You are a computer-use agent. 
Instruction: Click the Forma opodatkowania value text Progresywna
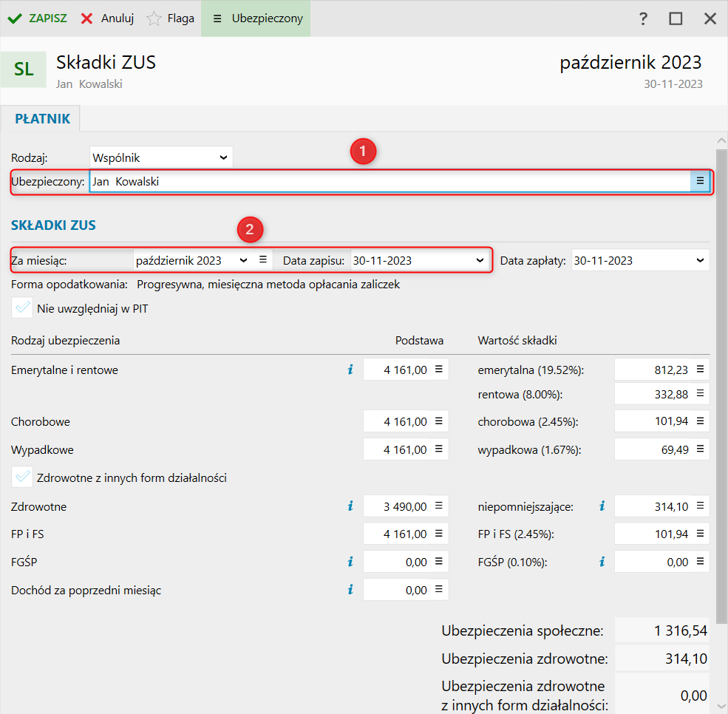[268, 284]
